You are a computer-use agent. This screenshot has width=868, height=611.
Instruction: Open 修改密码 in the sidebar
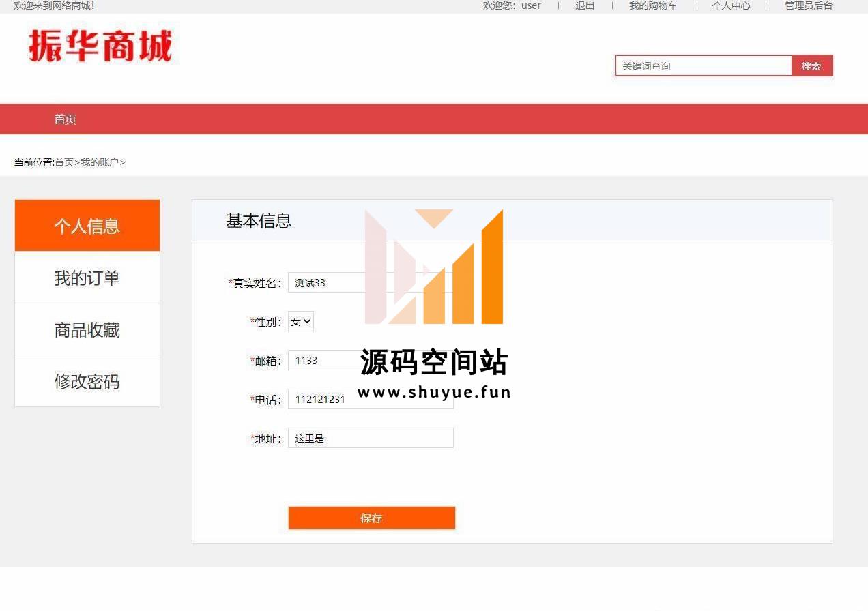87,381
